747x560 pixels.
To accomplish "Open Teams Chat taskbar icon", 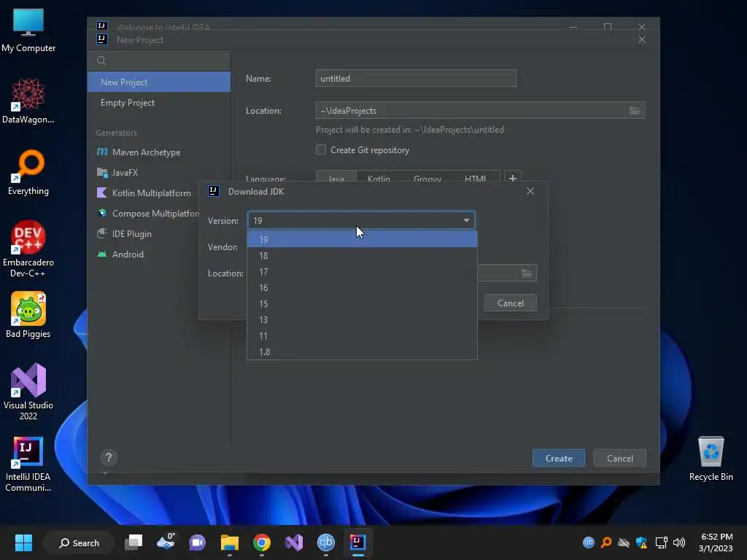I will coord(197,542).
